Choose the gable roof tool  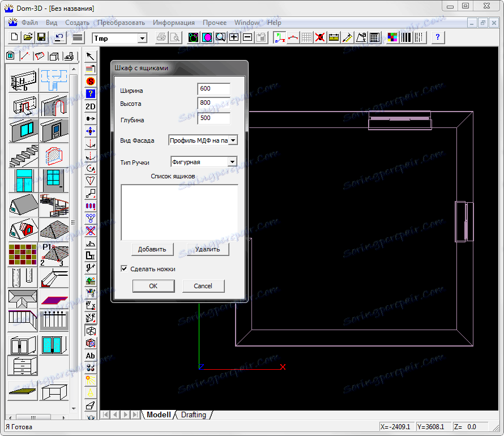pos(23,205)
